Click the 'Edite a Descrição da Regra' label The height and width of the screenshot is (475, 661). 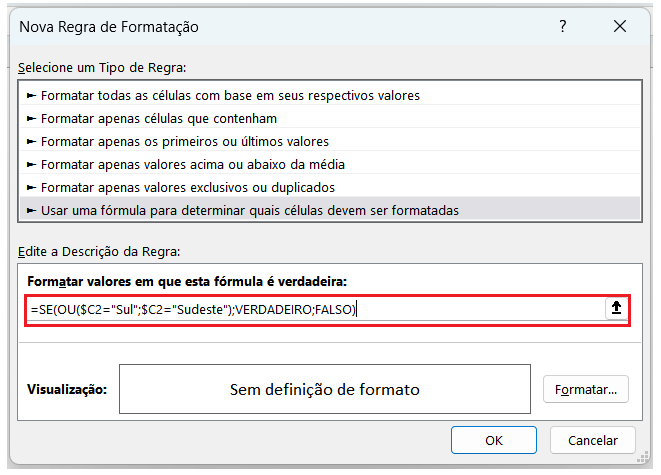coord(97,252)
